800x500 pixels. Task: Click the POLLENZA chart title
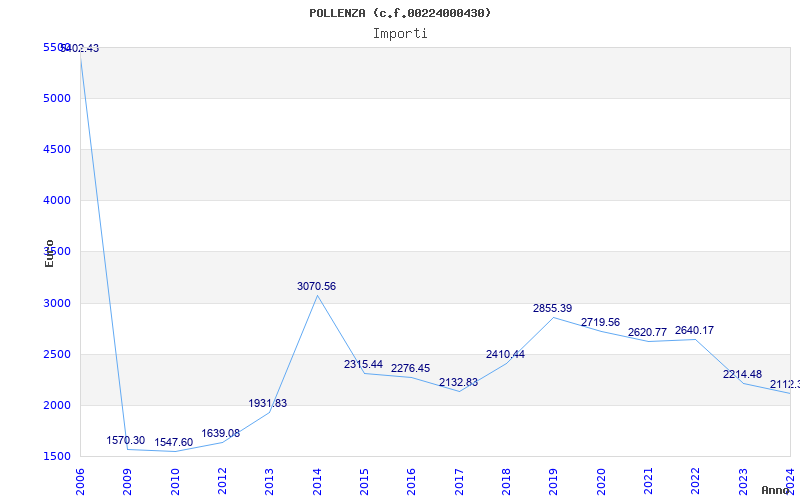(400, 13)
